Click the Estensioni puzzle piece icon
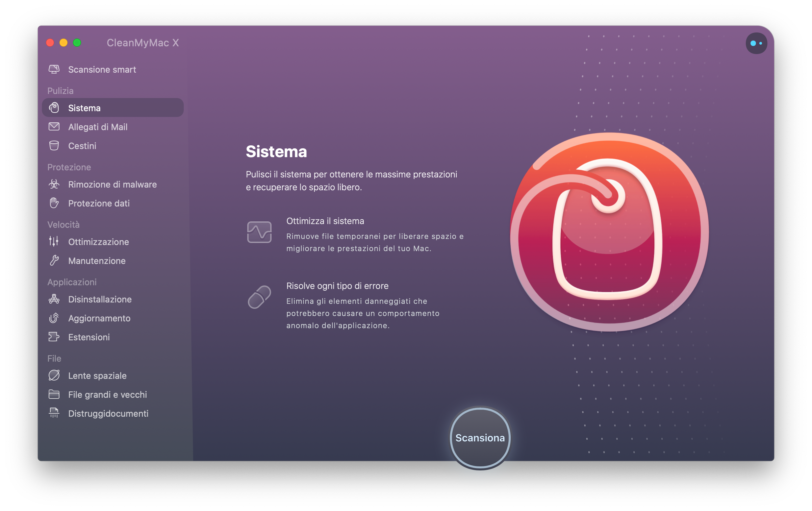Screen dimensions: 812x511 (54, 337)
